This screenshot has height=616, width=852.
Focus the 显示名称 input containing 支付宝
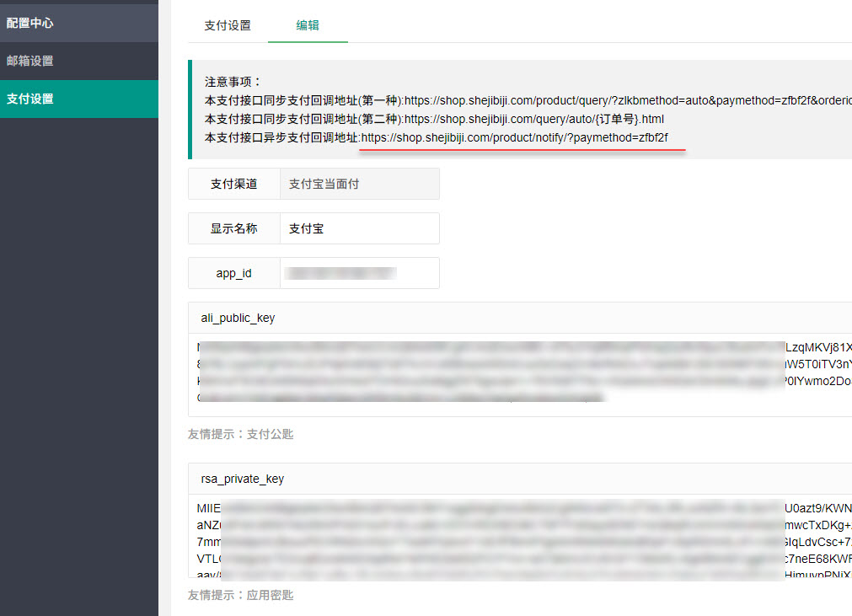coord(359,228)
